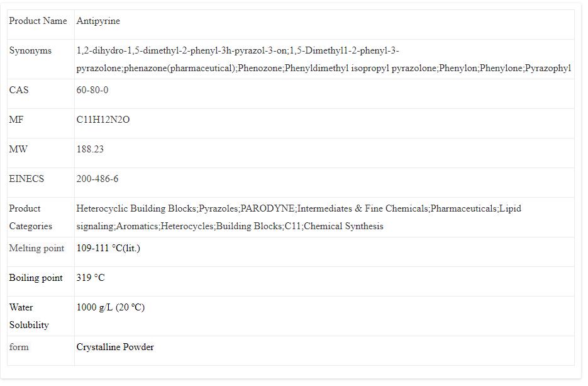This screenshot has width=588, height=386.
Task: Click the melting point value 109-111 °C(lit.)
Action: (x=108, y=249)
